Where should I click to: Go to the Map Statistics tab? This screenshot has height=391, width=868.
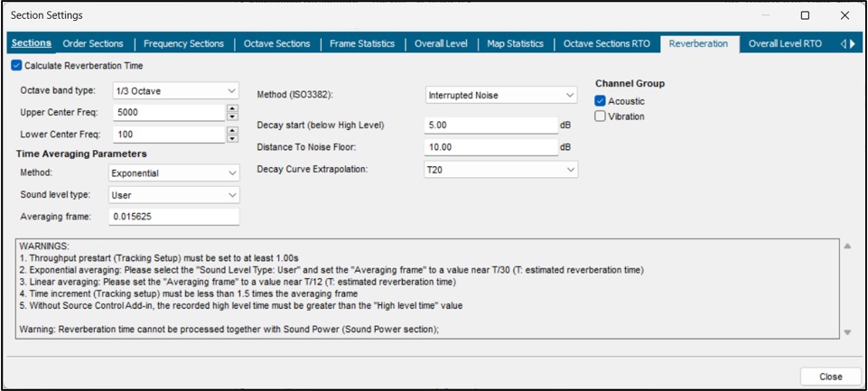pyautogui.click(x=515, y=43)
